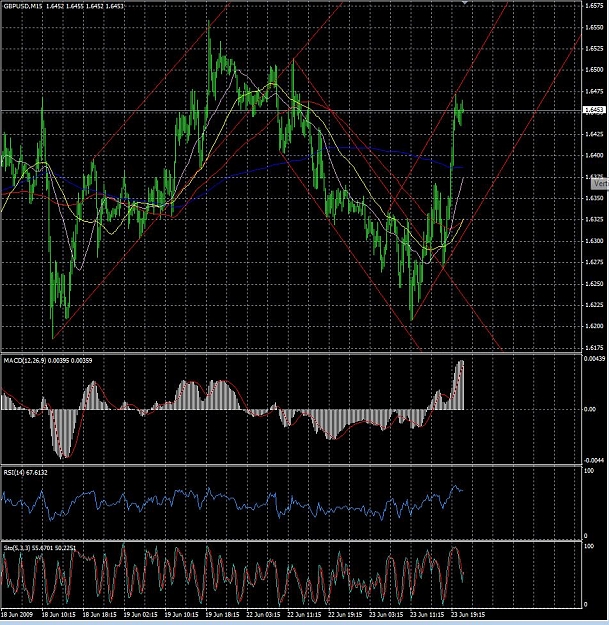This screenshot has width=609, height=625.
Task: Click the chart shift triangle marker at top
Action: tap(464, 2)
